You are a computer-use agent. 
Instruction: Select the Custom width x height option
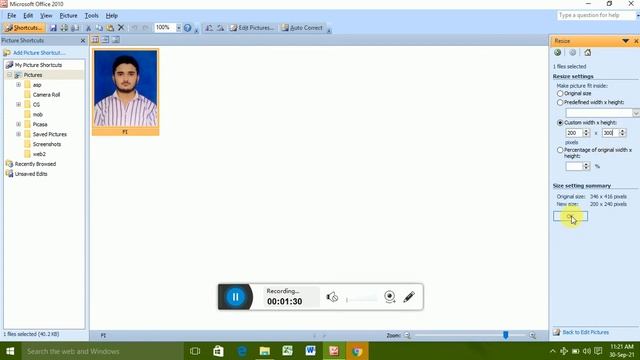pos(560,122)
